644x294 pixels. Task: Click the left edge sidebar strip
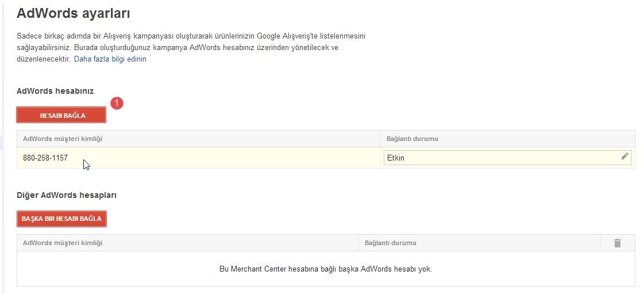pos(2,144)
